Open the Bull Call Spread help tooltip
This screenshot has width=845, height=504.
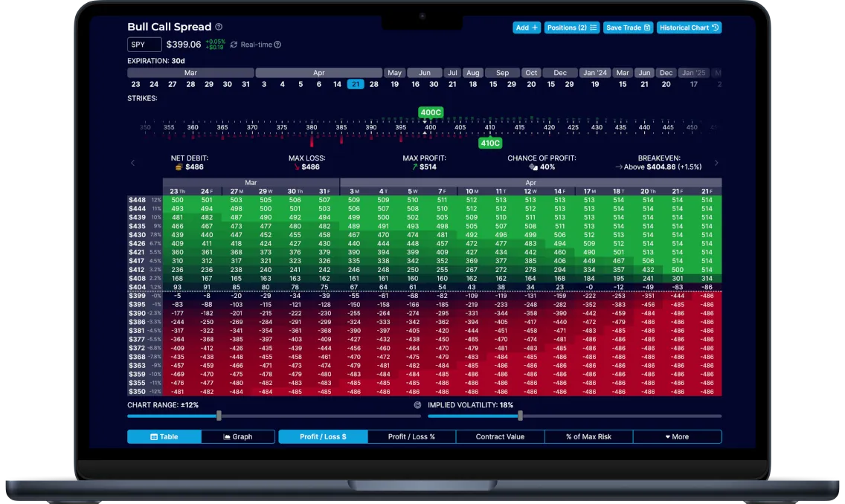tap(219, 27)
